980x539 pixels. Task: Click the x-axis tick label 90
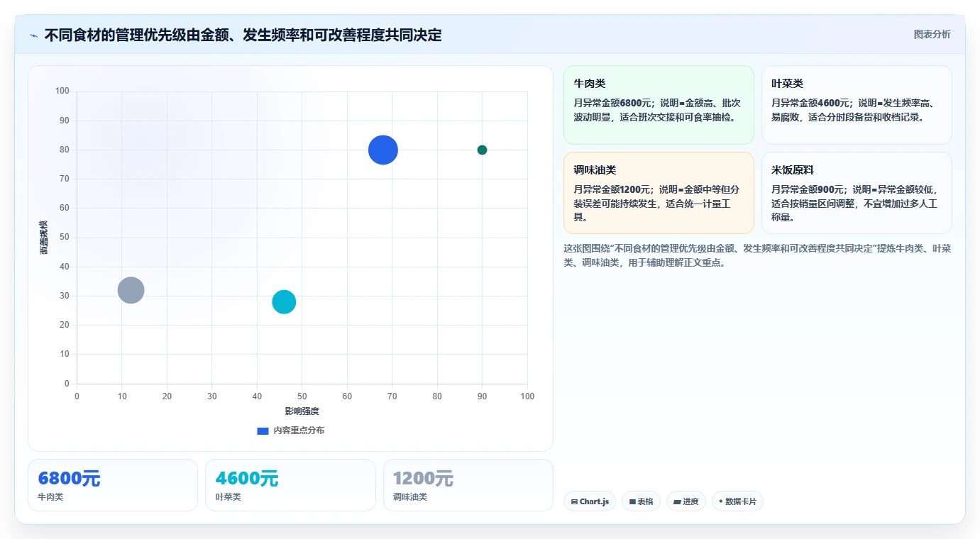483,396
